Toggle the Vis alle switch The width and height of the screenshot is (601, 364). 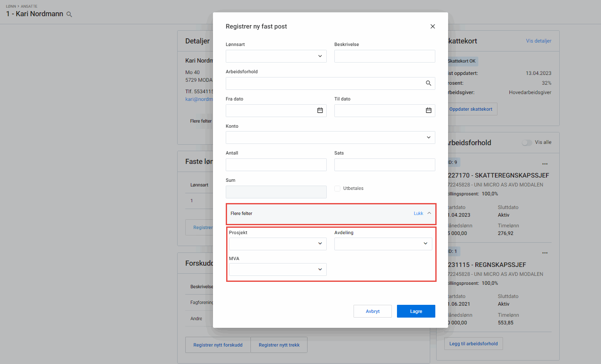(527, 143)
